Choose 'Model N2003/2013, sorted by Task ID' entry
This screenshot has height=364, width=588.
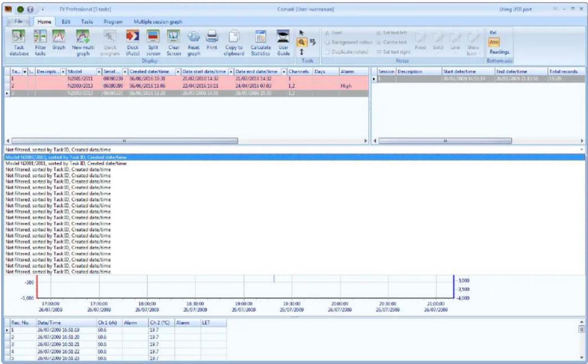click(294, 157)
